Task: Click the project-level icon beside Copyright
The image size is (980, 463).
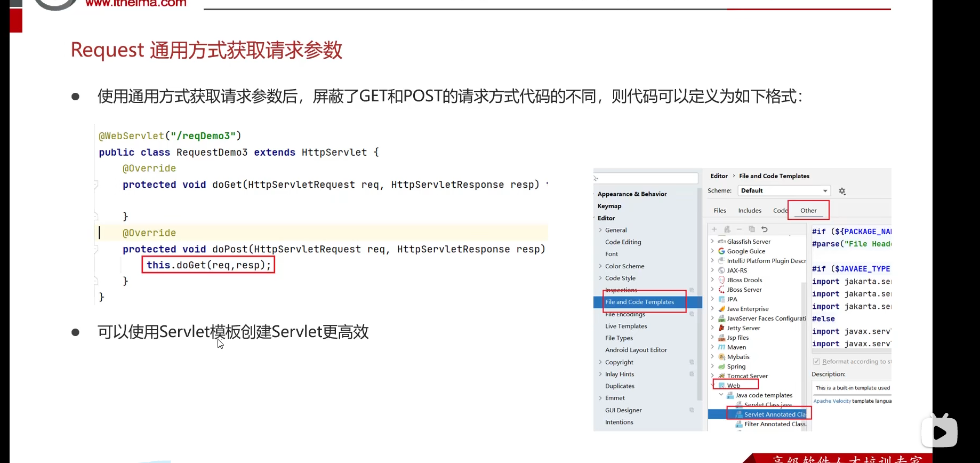Action: pyautogui.click(x=692, y=362)
